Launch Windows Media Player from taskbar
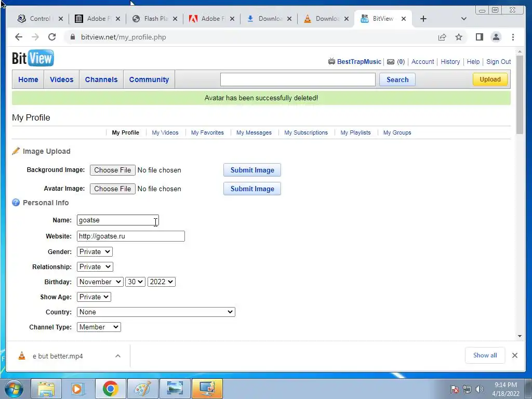The width and height of the screenshot is (532, 399). tap(78, 389)
